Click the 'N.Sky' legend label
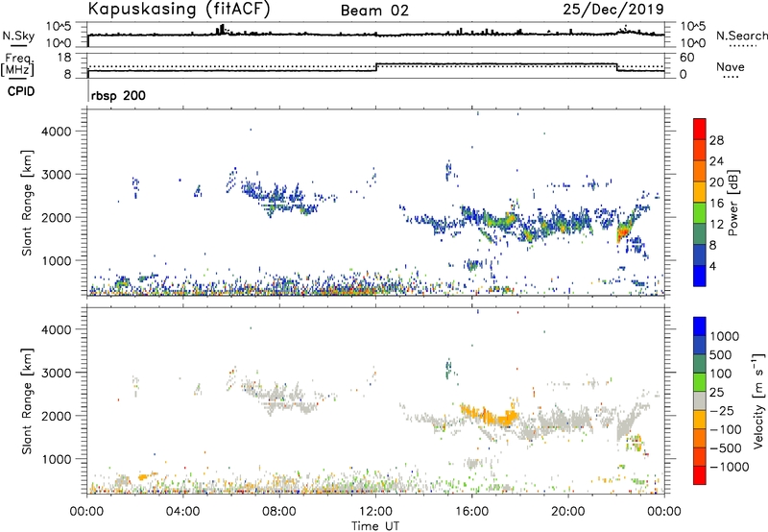Image resolution: width=768 pixels, height=532 pixels. point(18,36)
